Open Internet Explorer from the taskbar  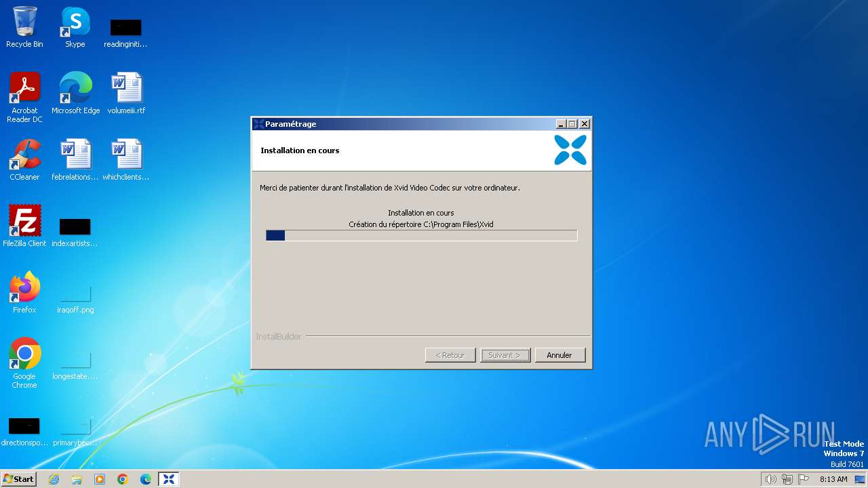[x=54, y=479]
